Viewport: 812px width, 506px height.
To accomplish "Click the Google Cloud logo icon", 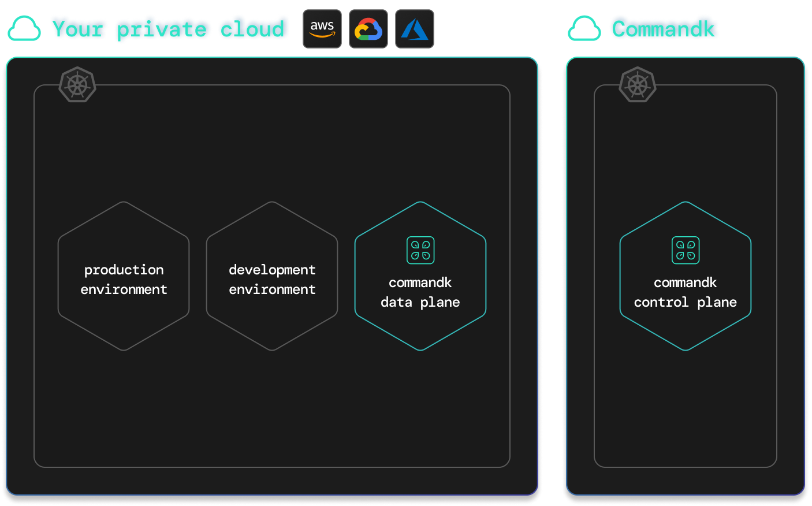I will pos(368,29).
